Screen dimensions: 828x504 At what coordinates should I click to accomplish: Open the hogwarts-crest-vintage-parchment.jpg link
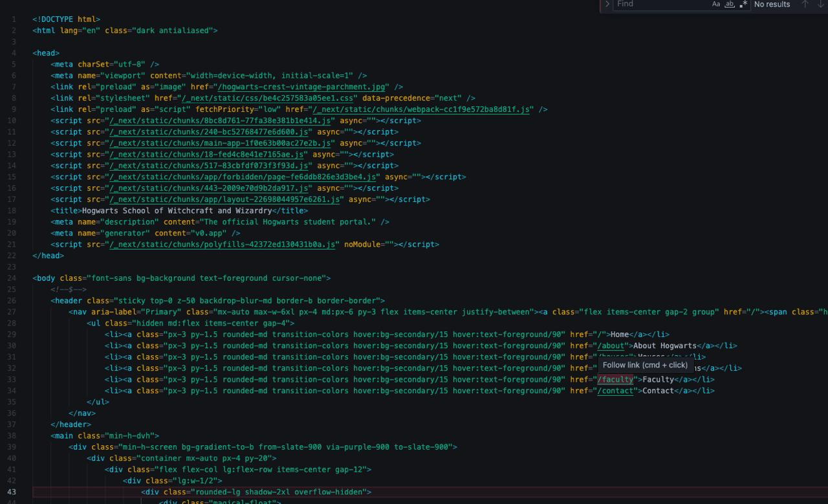coord(301,87)
